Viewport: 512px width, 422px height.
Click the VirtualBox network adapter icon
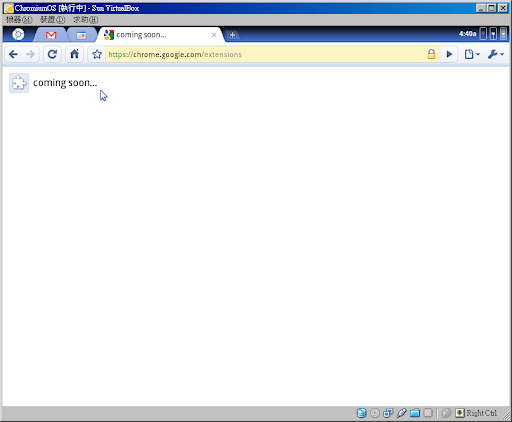pos(388,413)
